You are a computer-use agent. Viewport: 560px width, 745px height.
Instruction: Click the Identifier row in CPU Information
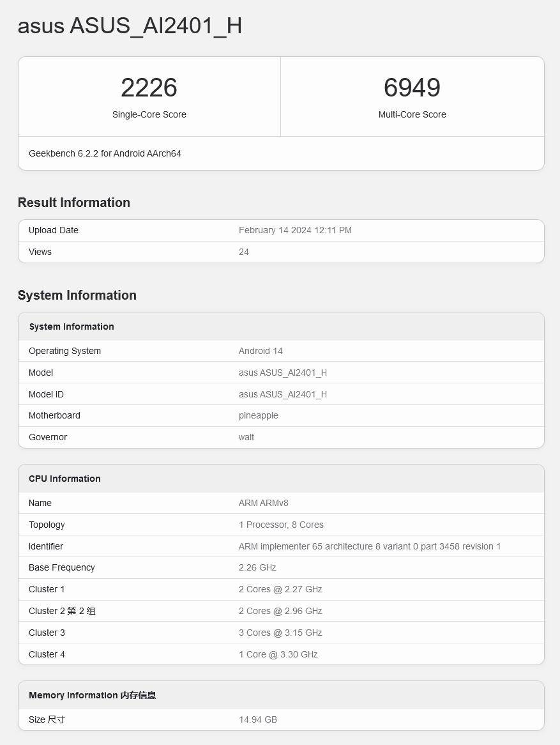(x=281, y=546)
